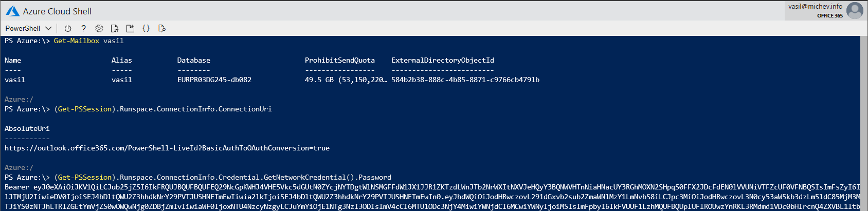Click the GetNetworkCredential().Password command line
Viewport: 868px width, 211px height.
pyautogui.click(x=223, y=178)
